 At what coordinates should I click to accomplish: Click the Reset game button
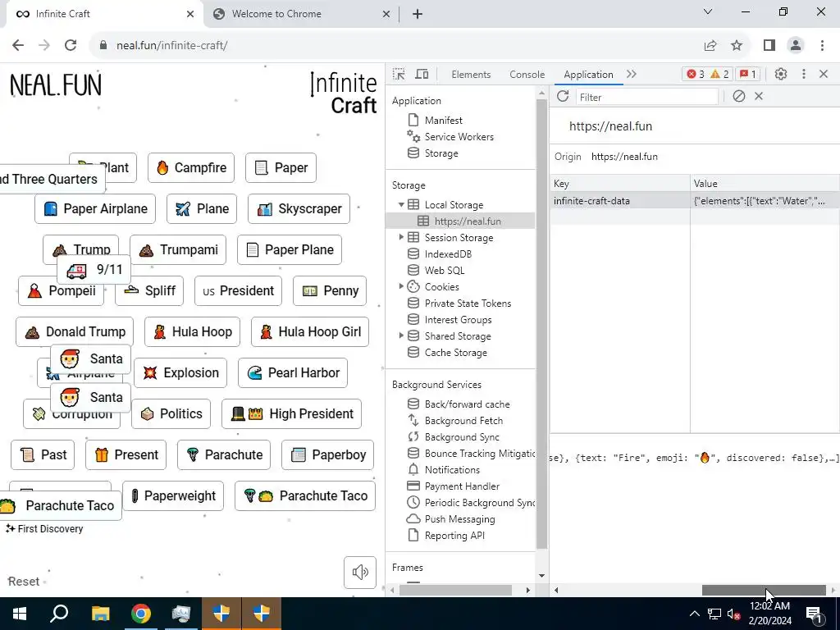pos(24,582)
